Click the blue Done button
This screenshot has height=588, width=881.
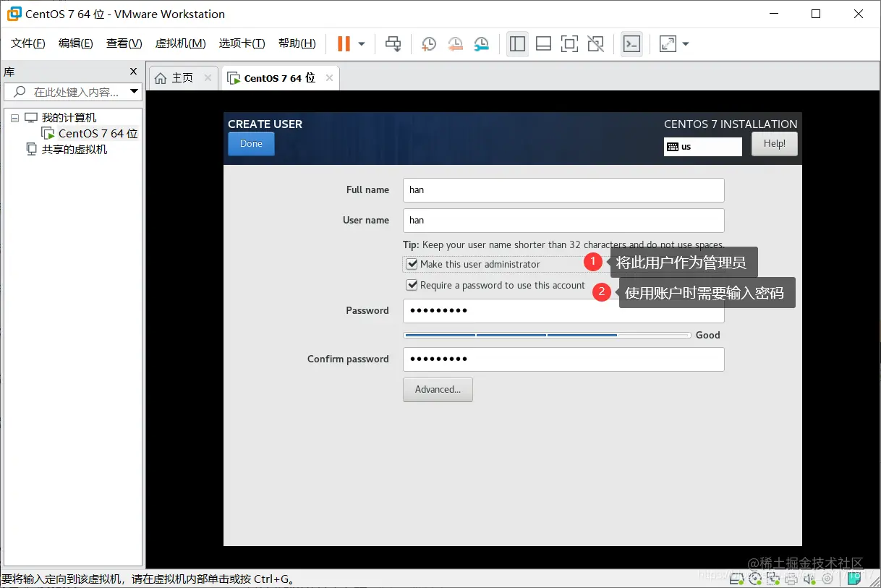[x=251, y=143]
